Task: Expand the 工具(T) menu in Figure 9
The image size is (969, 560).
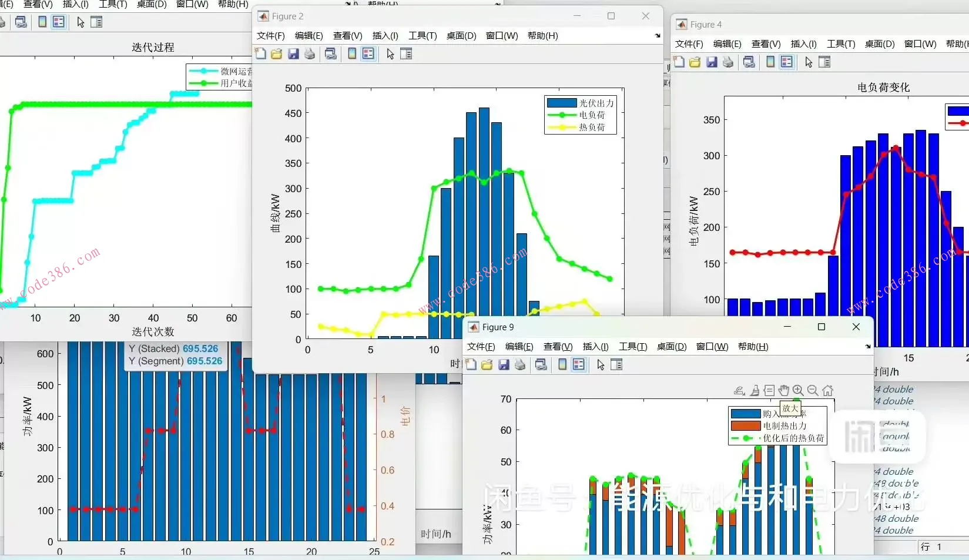Action: (x=633, y=347)
